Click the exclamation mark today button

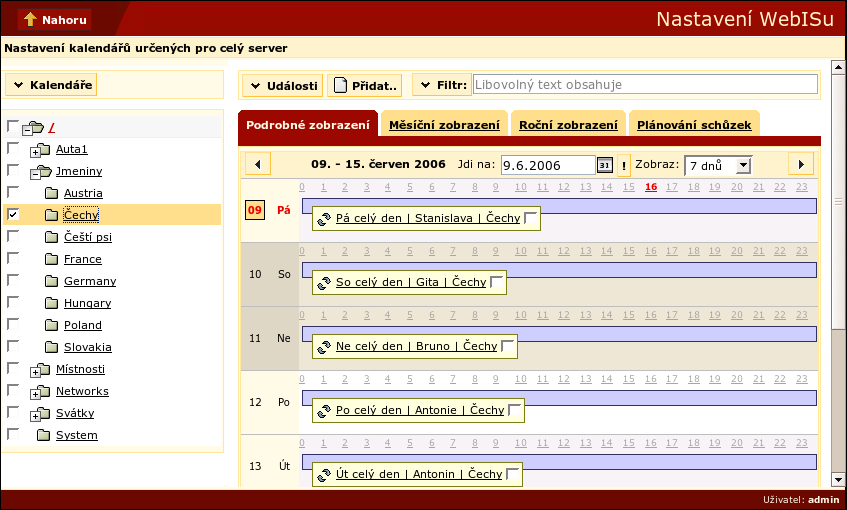pyautogui.click(x=623, y=165)
